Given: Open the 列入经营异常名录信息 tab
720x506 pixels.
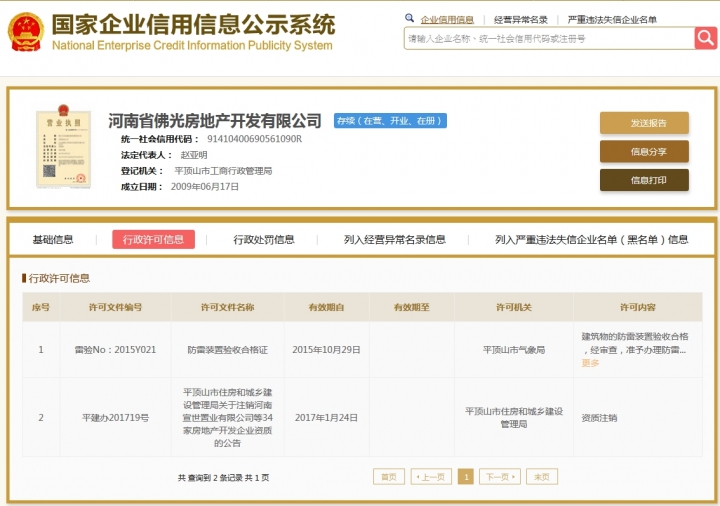Looking at the screenshot, I should pos(394,239).
